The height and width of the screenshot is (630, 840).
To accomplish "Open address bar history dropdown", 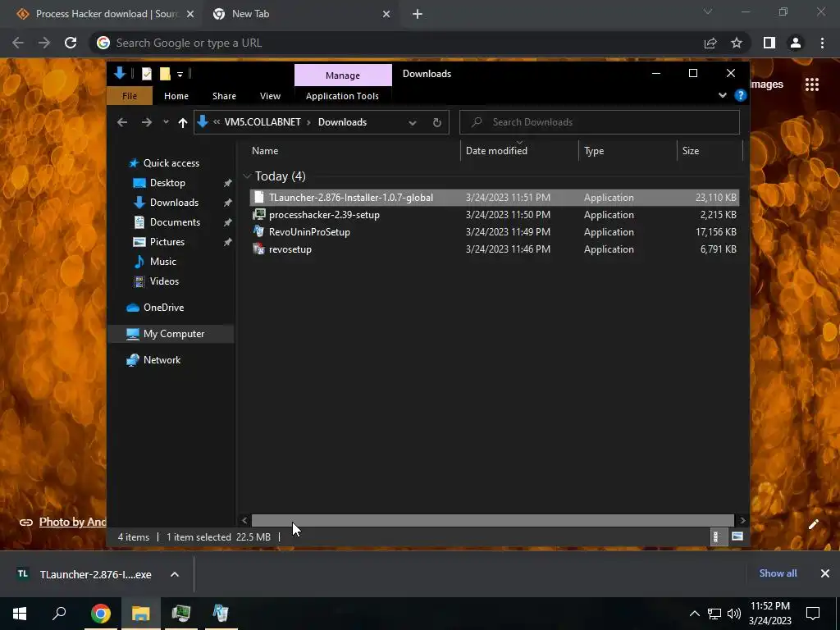I will pyautogui.click(x=413, y=123).
